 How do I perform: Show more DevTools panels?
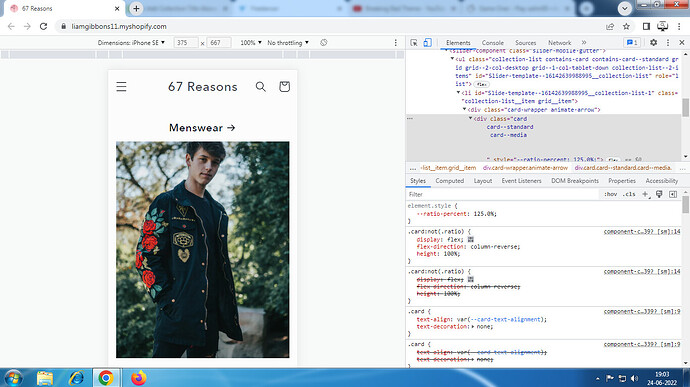(x=584, y=43)
